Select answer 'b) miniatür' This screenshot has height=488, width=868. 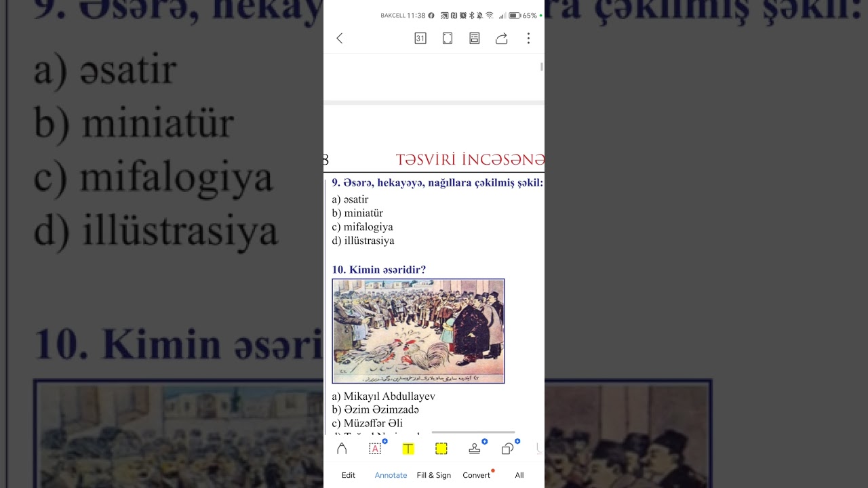pyautogui.click(x=358, y=213)
